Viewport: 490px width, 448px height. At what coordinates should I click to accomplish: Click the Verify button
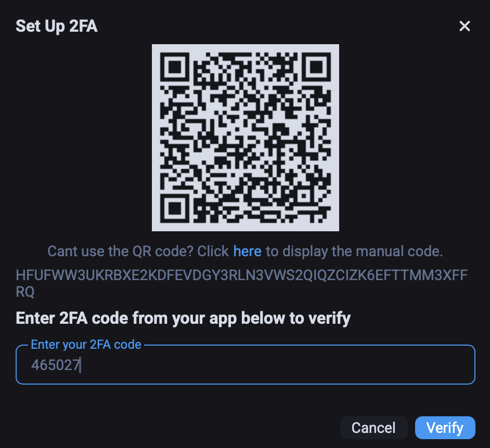click(x=445, y=428)
